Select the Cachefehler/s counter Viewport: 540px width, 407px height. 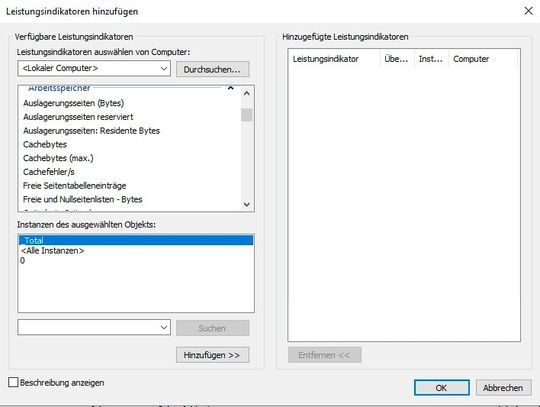49,172
